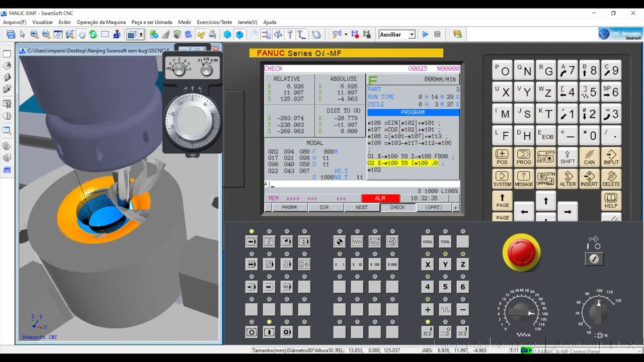
Task: Toggle the COOL coolant button
Action: 428,242
